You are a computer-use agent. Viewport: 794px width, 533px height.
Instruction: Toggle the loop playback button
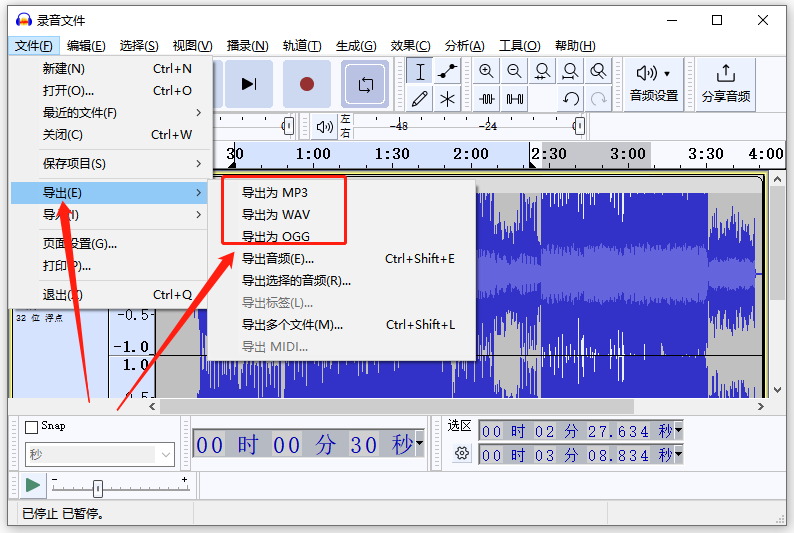pyautogui.click(x=365, y=84)
